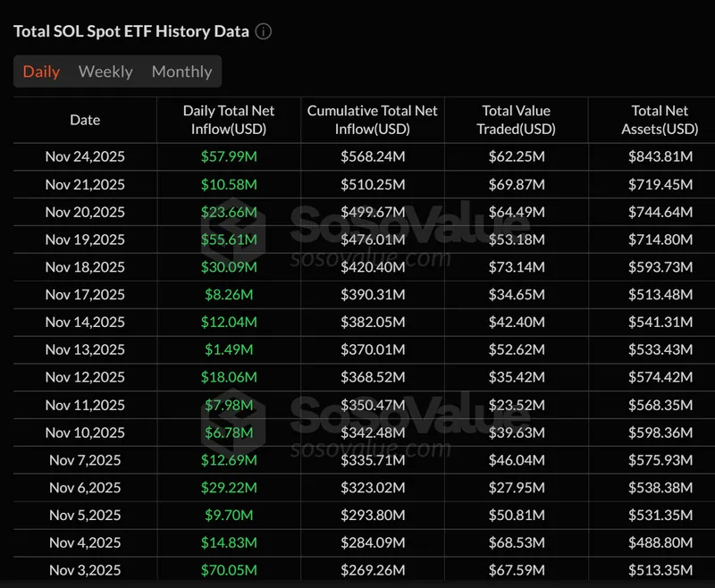715x588 pixels.
Task: Switch to the Weekly tab
Action: (x=105, y=71)
